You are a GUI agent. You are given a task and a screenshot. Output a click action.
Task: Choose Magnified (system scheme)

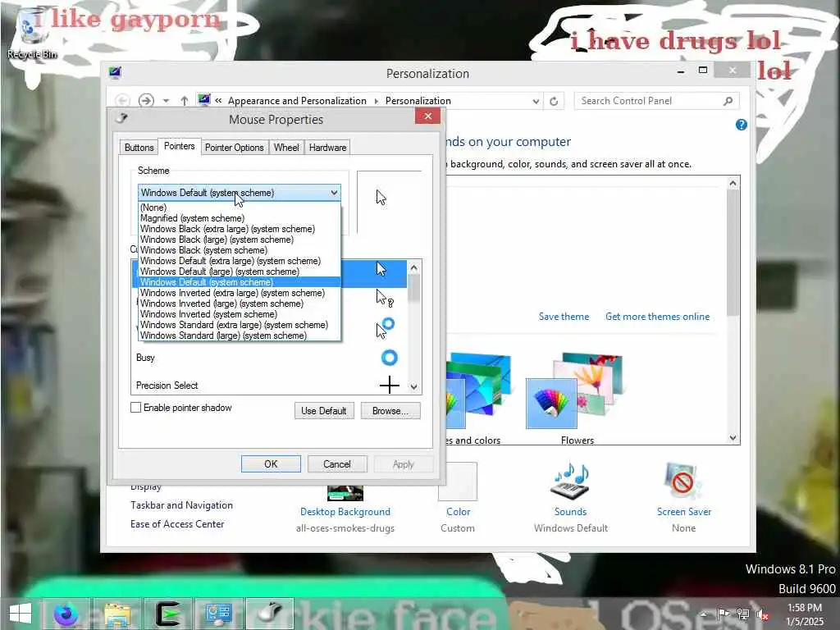[240, 218]
